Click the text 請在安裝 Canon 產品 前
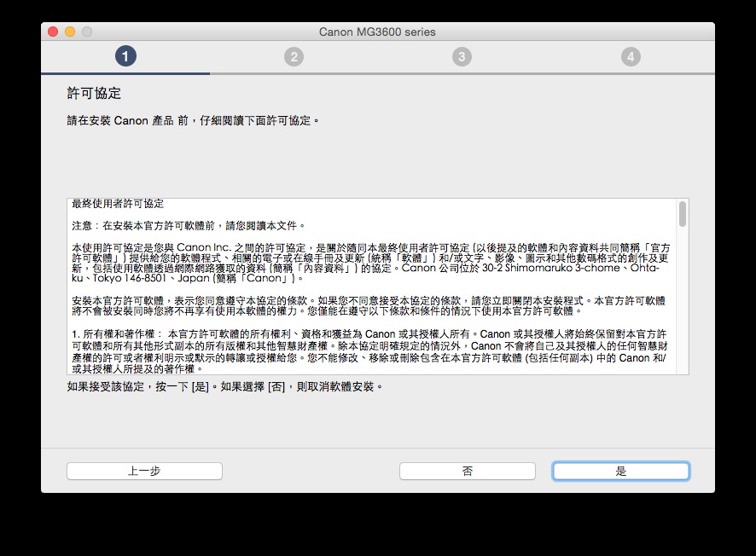756x556 pixels. [x=194, y=120]
